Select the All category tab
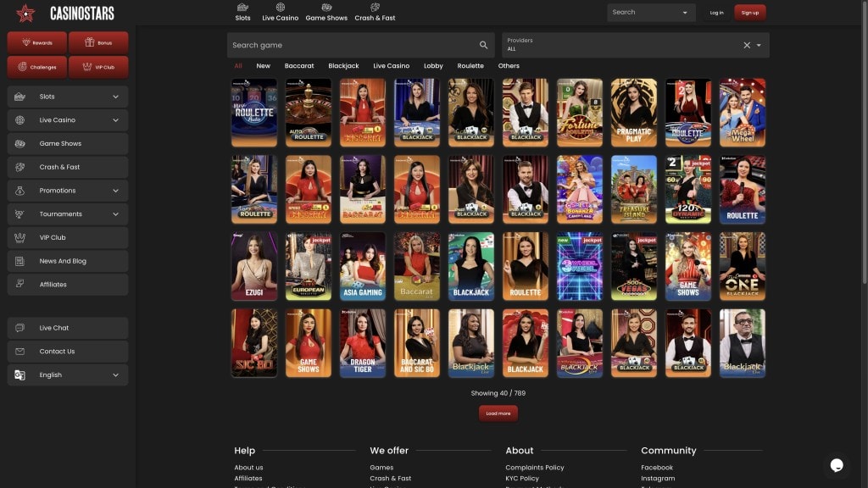Viewport: 868px width, 488px height. pos(238,66)
